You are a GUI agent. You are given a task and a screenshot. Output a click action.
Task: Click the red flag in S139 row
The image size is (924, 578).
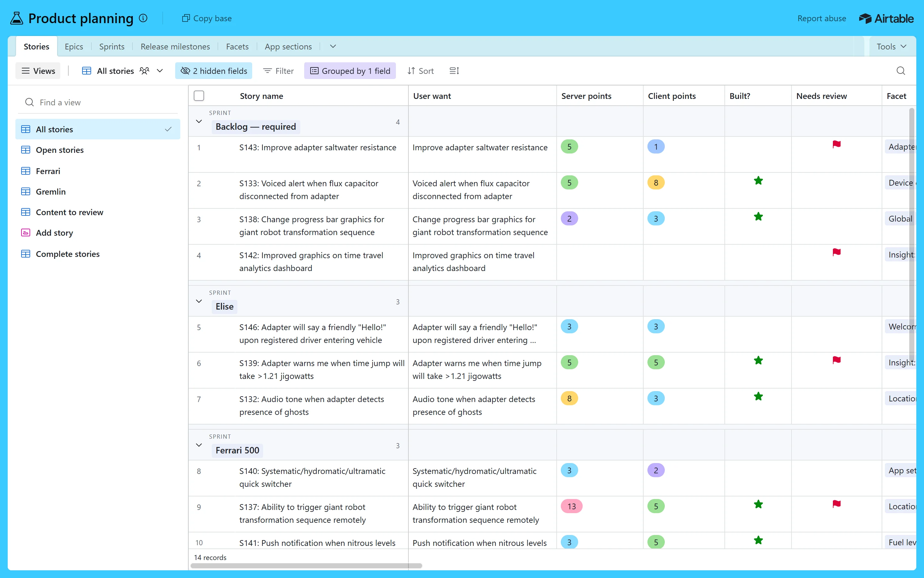point(836,360)
